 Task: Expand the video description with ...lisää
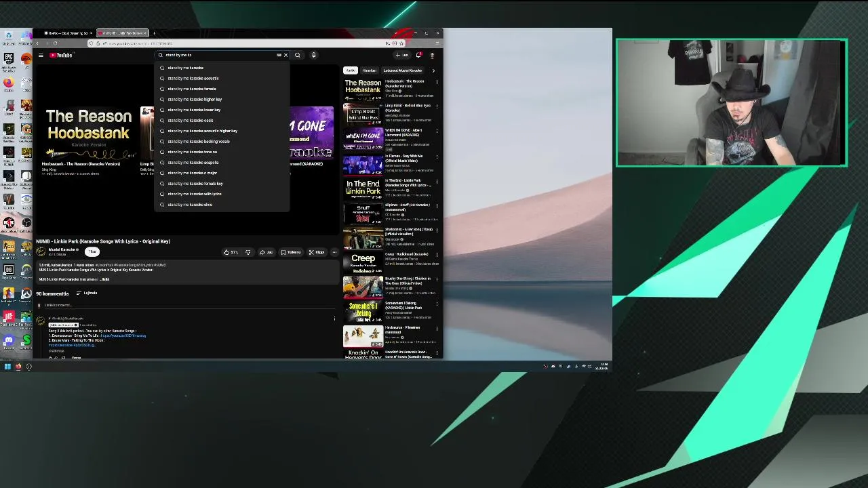click(x=104, y=279)
